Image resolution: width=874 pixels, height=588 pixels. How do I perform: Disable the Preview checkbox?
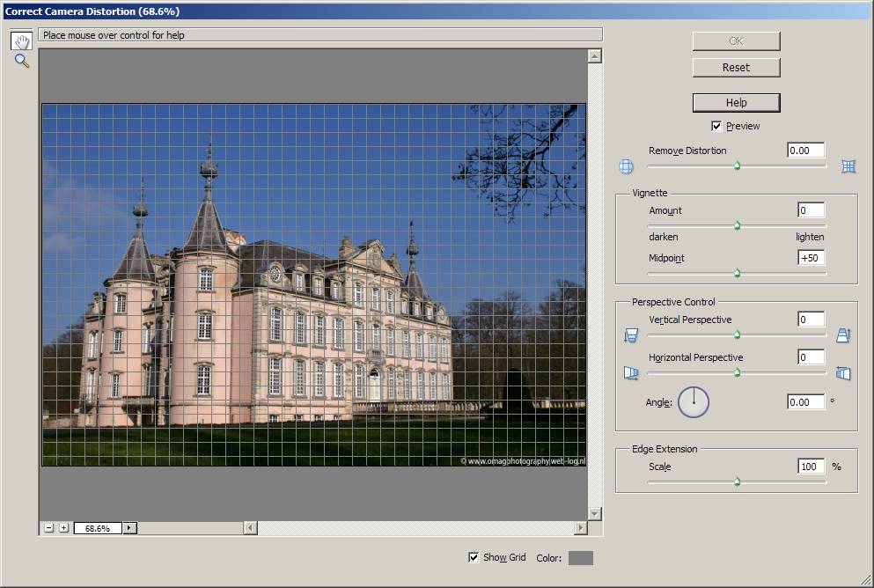[x=716, y=127]
